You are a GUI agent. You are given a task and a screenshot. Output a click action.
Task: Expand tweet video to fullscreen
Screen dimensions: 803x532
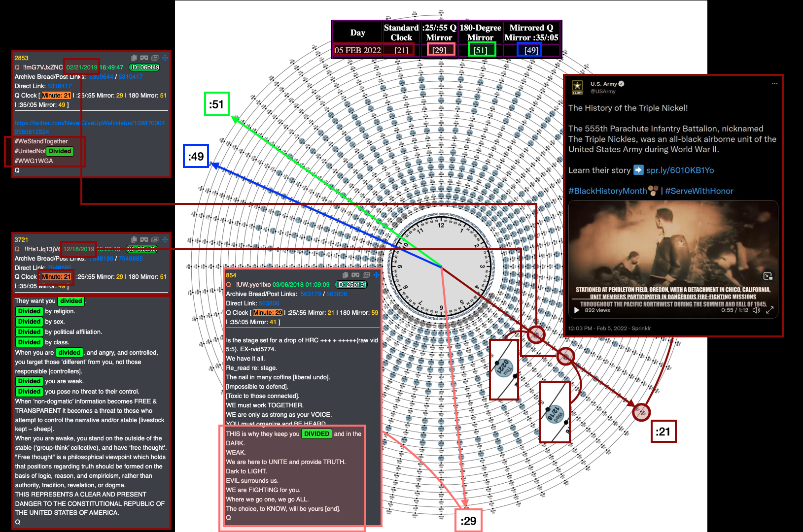point(770,310)
